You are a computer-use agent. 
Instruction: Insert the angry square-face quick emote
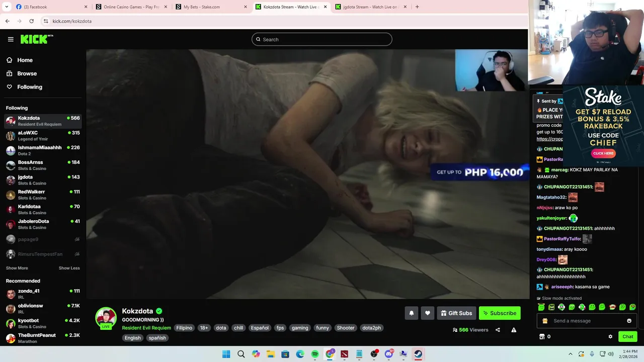coord(551,307)
